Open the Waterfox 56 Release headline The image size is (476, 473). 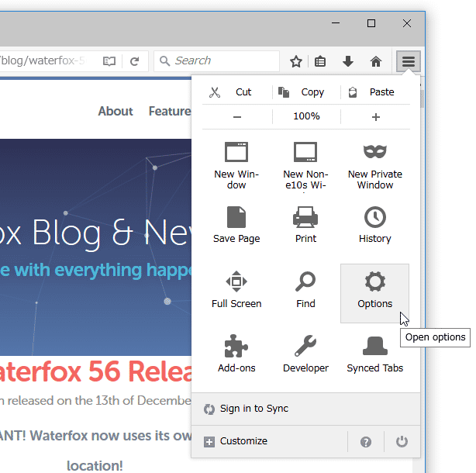(95, 372)
